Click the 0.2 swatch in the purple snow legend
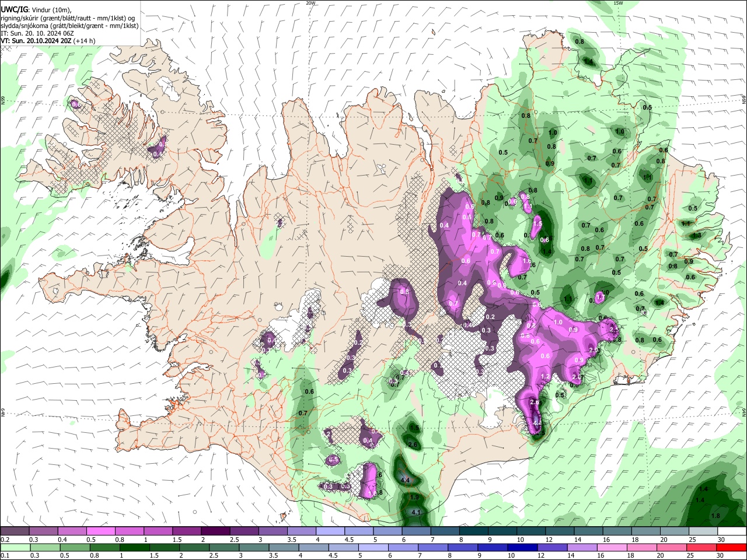Image resolution: width=747 pixels, height=560 pixels. [15, 531]
